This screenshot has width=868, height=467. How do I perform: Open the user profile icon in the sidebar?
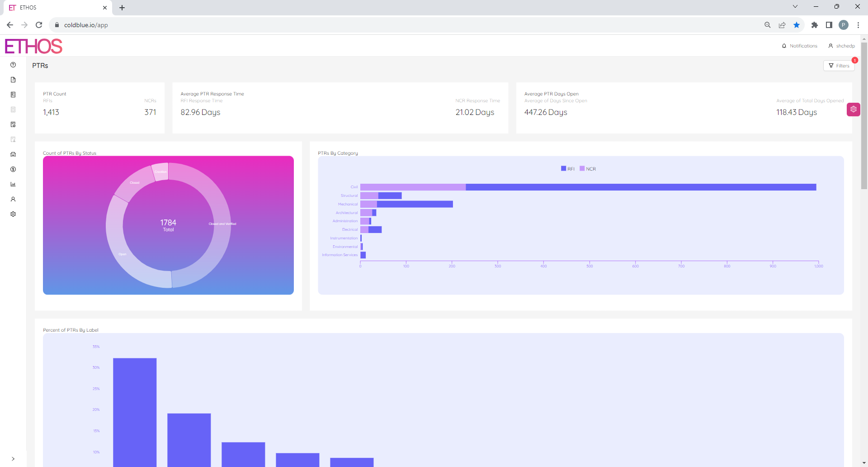(x=13, y=199)
